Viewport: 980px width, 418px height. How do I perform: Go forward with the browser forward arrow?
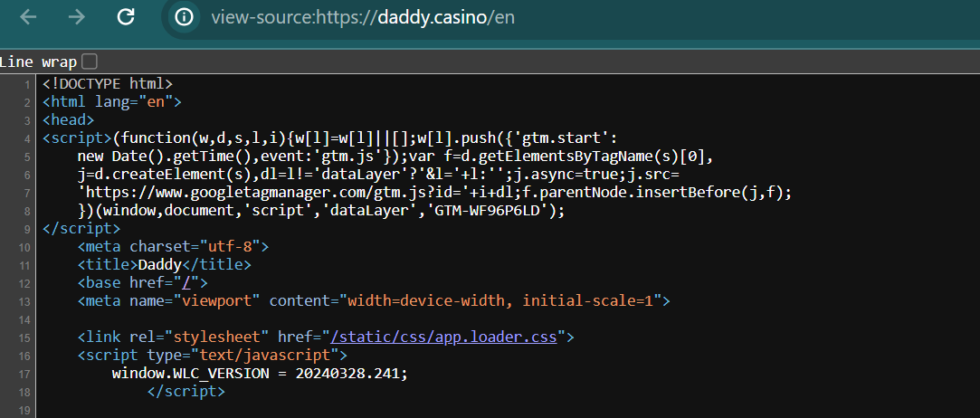pos(77,17)
